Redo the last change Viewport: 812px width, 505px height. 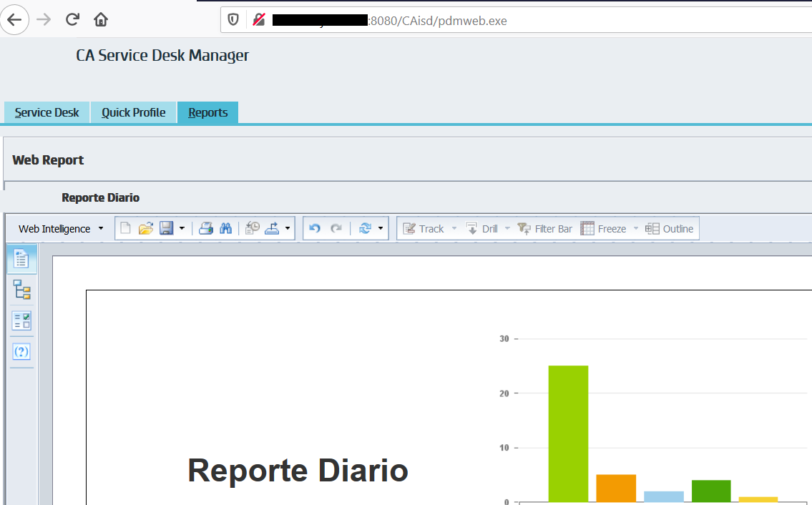pyautogui.click(x=335, y=227)
